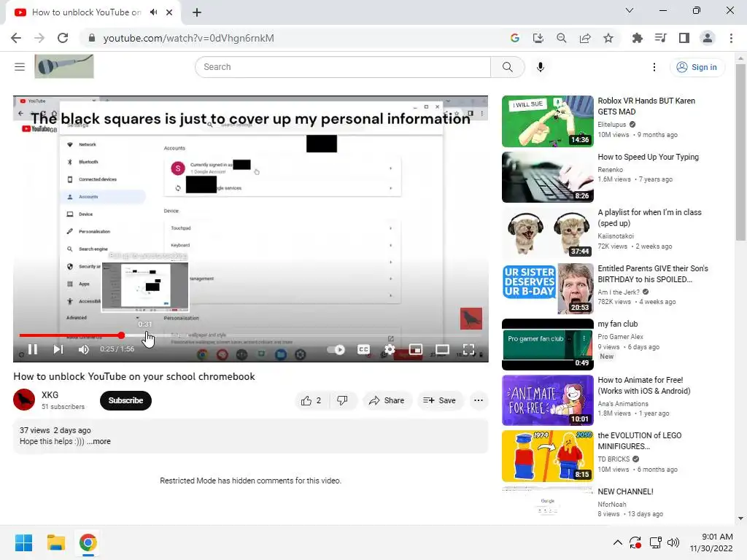Viewport: 747px width, 560px height.
Task: Toggle Chrome side panel
Action: (x=684, y=38)
